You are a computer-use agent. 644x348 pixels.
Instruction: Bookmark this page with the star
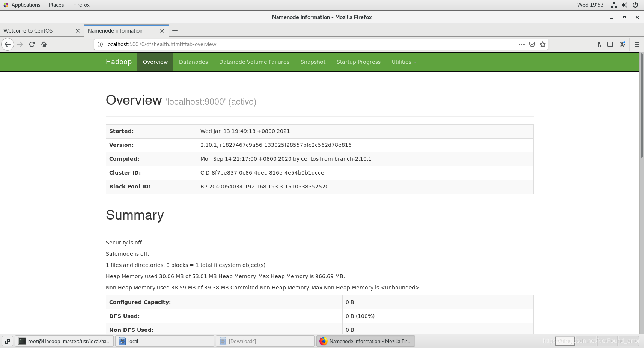(543, 44)
